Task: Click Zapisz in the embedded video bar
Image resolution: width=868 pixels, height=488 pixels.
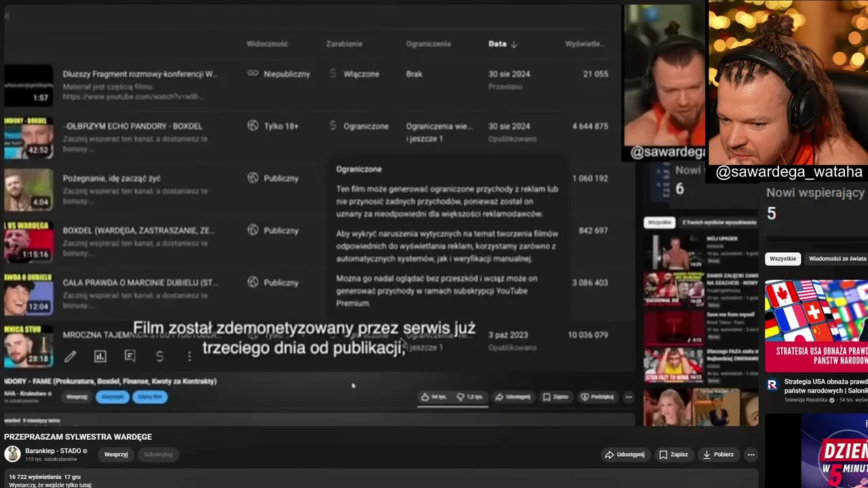Action: (555, 396)
